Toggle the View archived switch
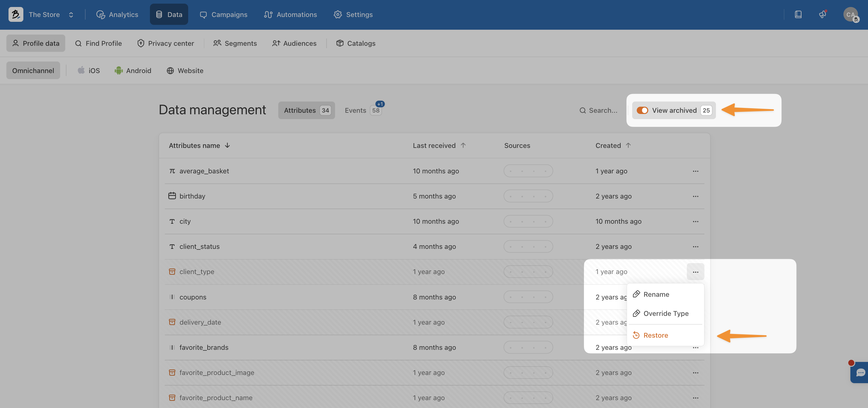This screenshot has width=868, height=408. [642, 110]
